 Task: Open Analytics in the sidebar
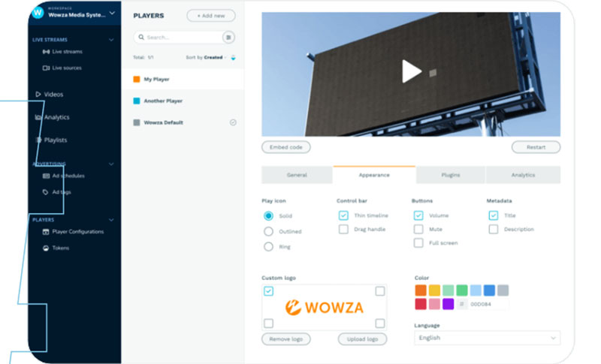click(52, 117)
